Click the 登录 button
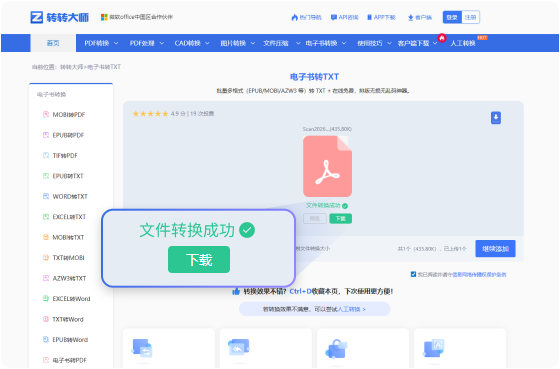Image resolution: width=560 pixels, height=369 pixels. (x=452, y=17)
